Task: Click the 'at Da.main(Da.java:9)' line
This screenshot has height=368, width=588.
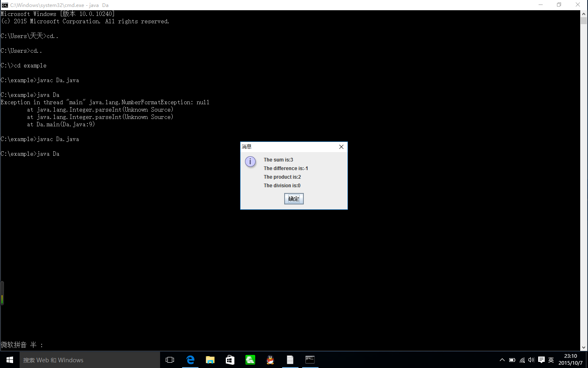Action: pyautogui.click(x=61, y=124)
